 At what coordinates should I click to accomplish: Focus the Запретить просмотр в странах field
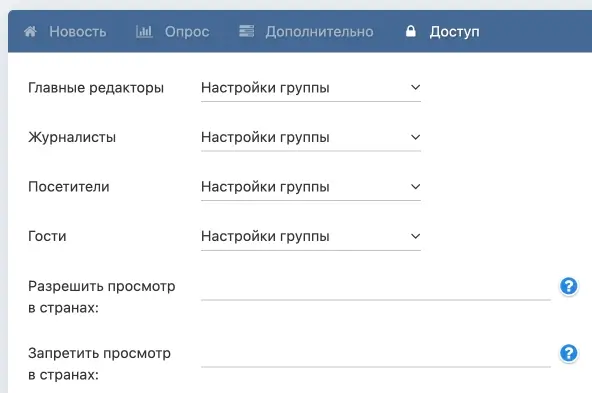tap(376, 354)
